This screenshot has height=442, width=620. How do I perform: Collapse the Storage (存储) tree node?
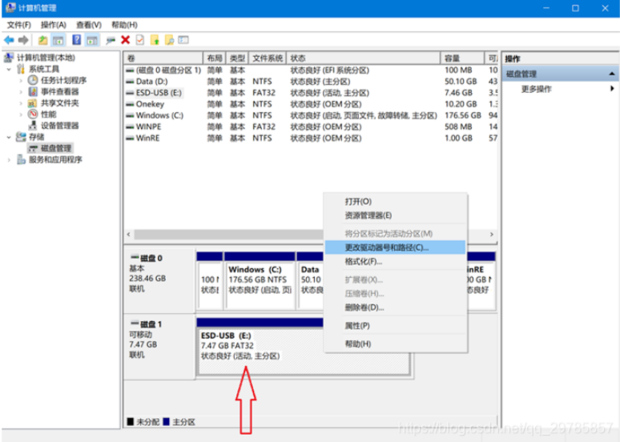pos(9,137)
